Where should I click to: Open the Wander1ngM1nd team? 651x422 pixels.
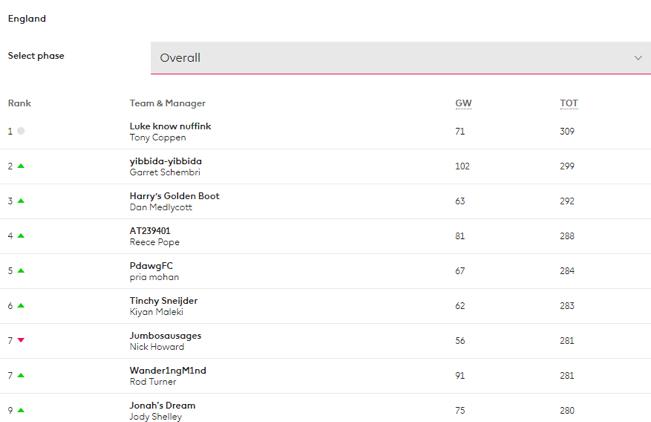point(167,370)
